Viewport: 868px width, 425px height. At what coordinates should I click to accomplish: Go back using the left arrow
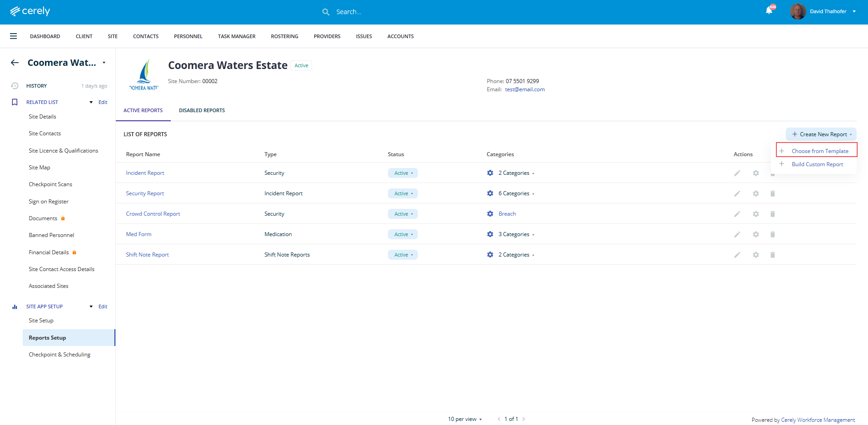point(15,63)
